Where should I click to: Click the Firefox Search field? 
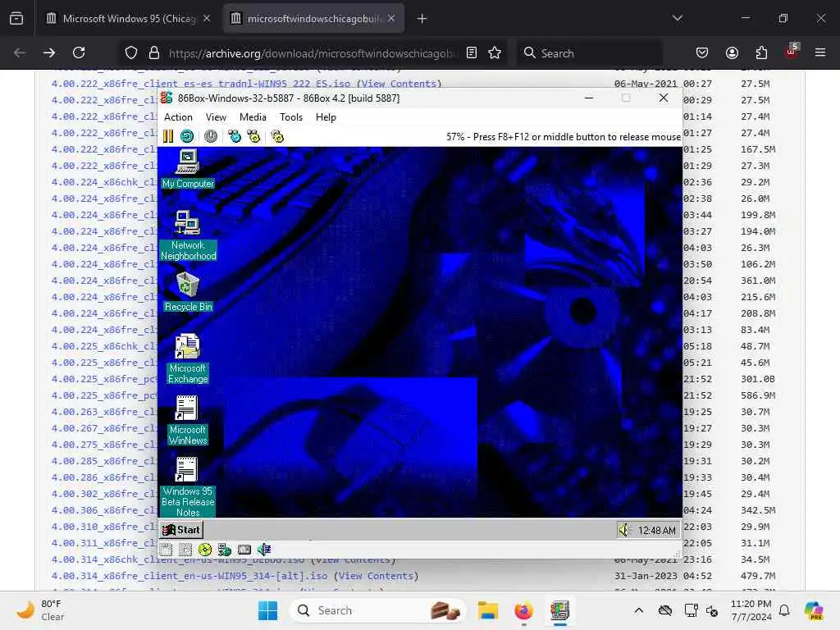589,53
